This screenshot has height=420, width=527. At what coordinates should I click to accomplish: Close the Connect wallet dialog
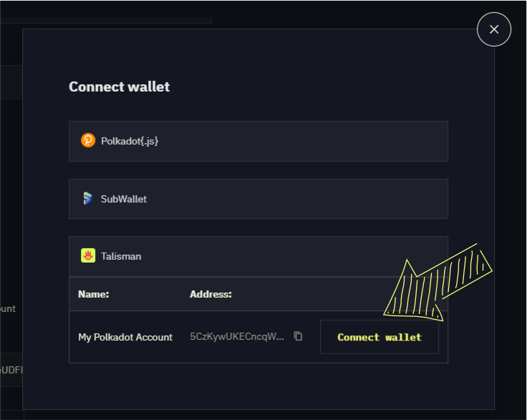(494, 29)
